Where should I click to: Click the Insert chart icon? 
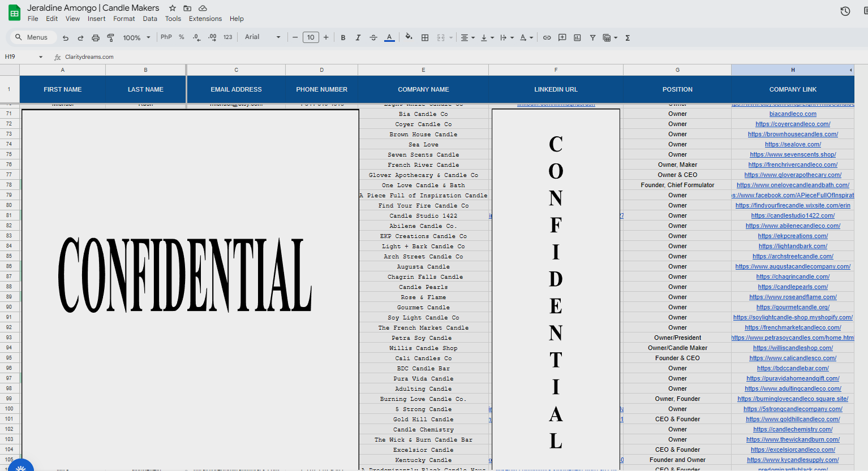(x=577, y=38)
